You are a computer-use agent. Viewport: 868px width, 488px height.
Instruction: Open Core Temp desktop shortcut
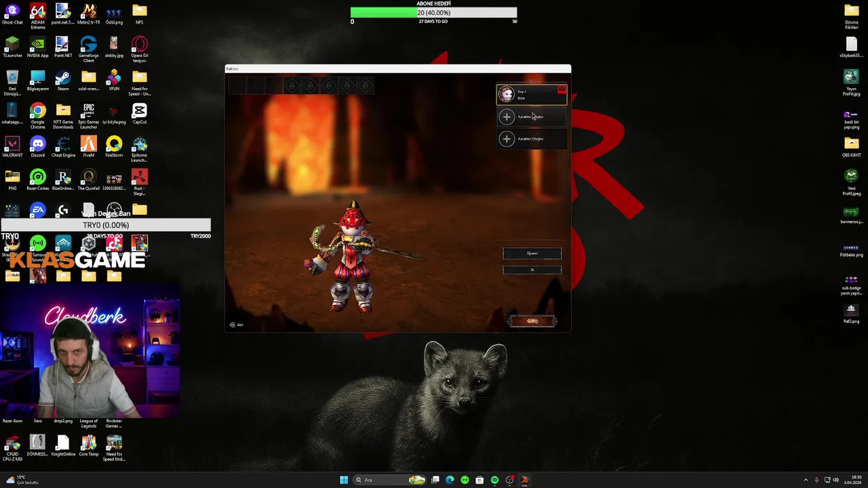pyautogui.click(x=89, y=446)
